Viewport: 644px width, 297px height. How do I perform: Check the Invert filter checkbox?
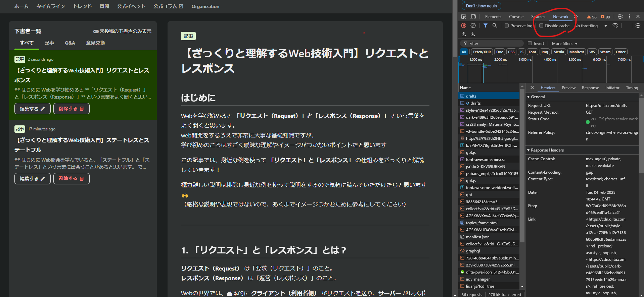(530, 43)
